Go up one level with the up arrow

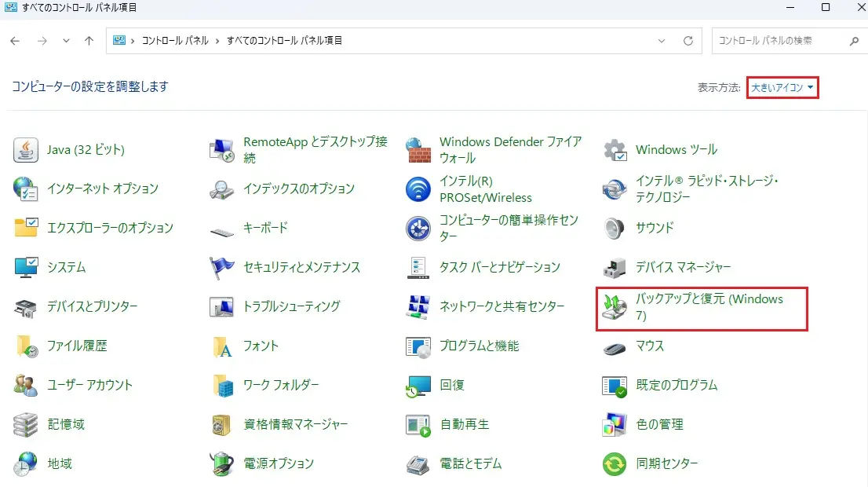point(89,40)
